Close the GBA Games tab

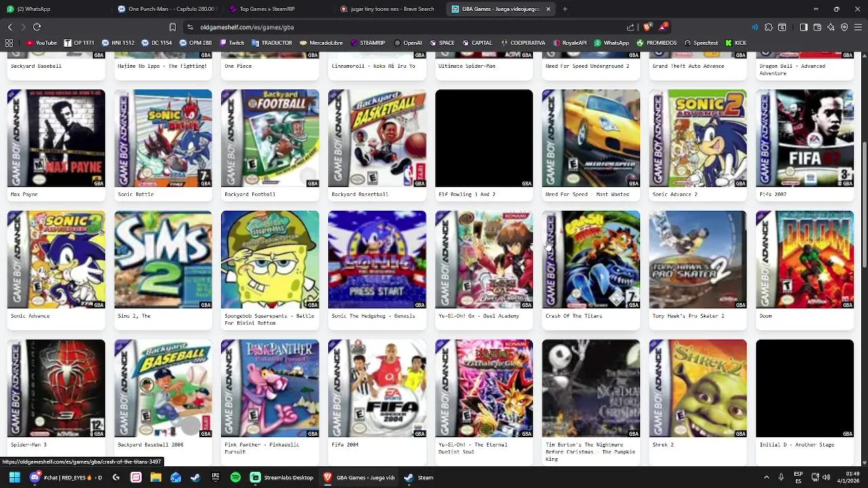(548, 9)
